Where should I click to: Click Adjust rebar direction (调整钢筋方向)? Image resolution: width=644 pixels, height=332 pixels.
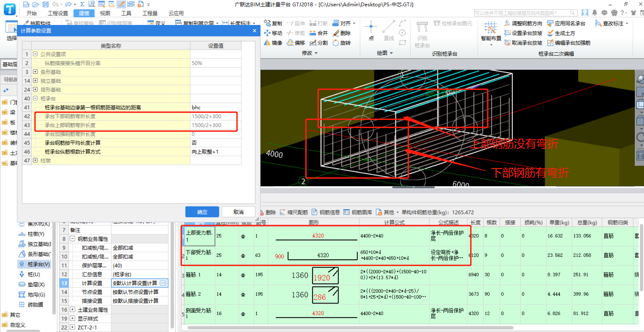pyautogui.click(x=523, y=23)
